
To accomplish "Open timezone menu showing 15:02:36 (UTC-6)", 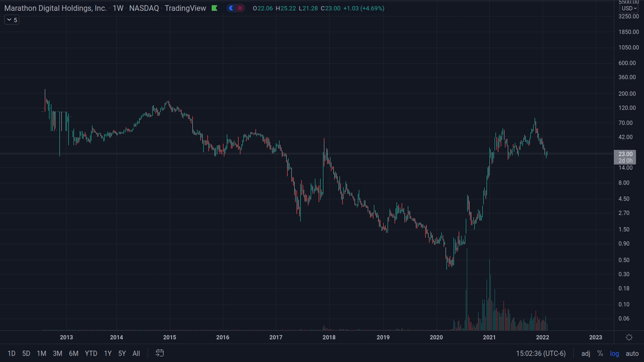I will coord(541,353).
